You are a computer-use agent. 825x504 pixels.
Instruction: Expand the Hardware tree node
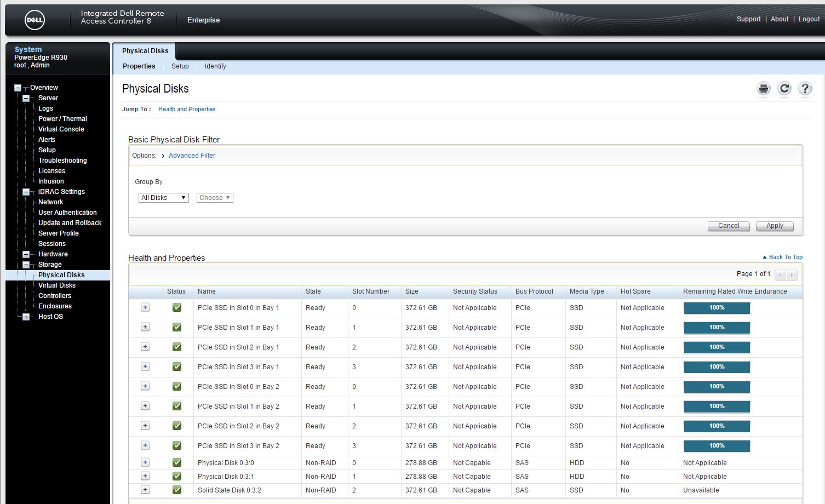[26, 254]
